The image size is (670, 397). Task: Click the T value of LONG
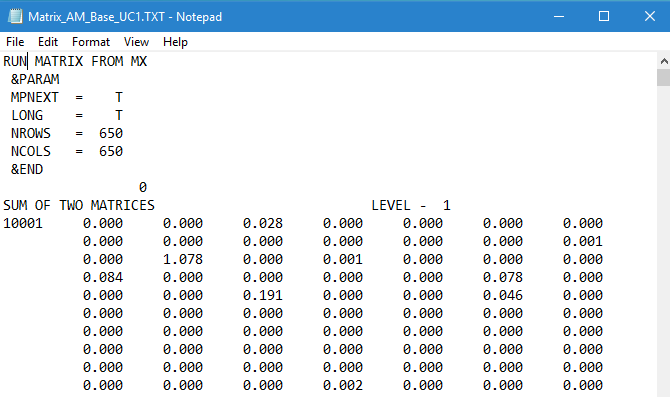[x=119, y=115]
